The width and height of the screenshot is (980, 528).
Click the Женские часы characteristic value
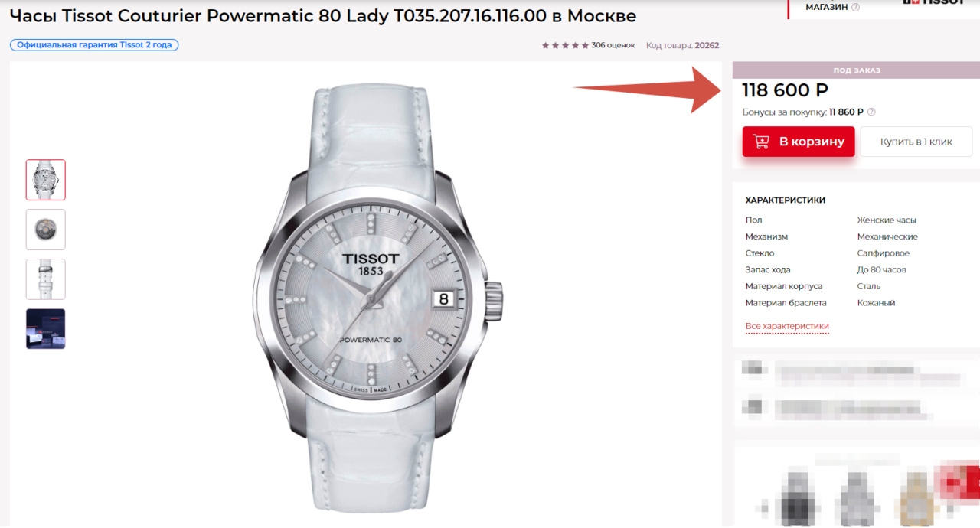coord(887,220)
